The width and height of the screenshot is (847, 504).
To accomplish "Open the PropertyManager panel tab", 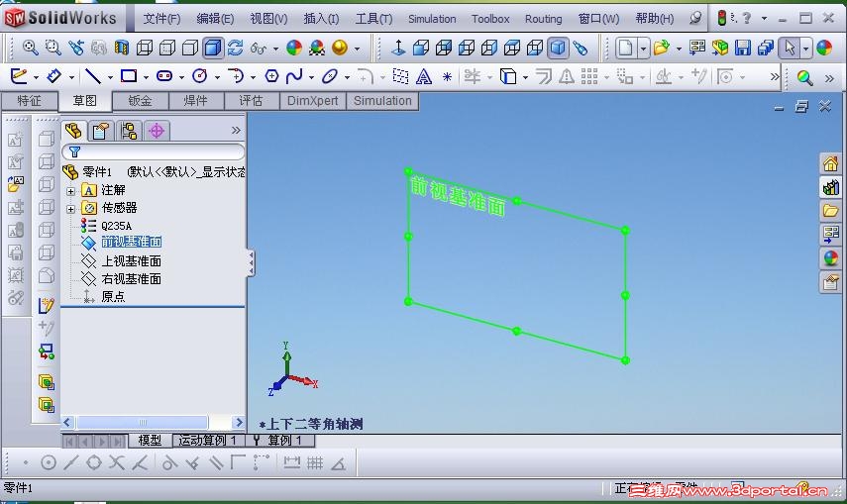I will (x=100, y=131).
